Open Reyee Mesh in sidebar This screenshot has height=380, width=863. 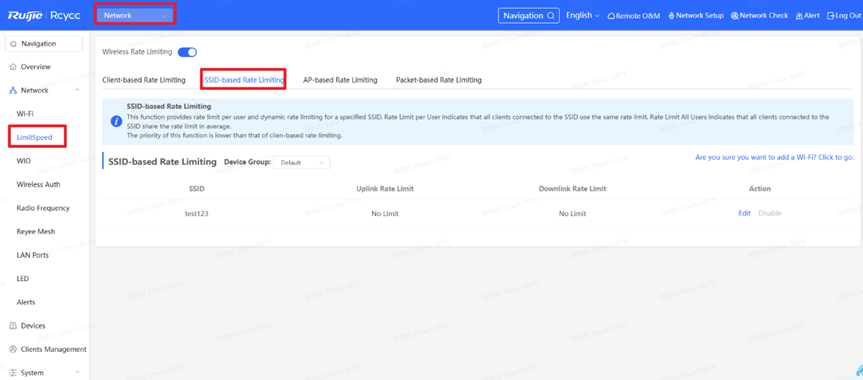pos(36,232)
